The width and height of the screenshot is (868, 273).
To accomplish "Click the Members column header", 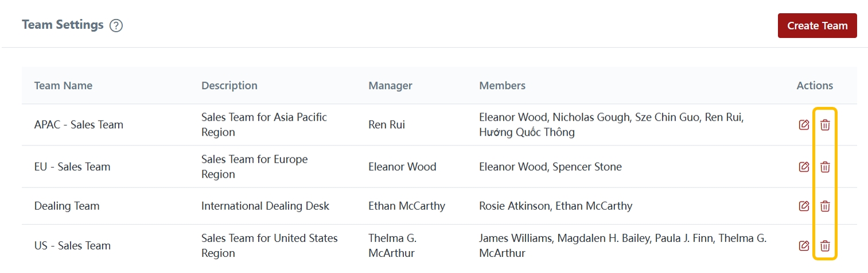I will [502, 86].
